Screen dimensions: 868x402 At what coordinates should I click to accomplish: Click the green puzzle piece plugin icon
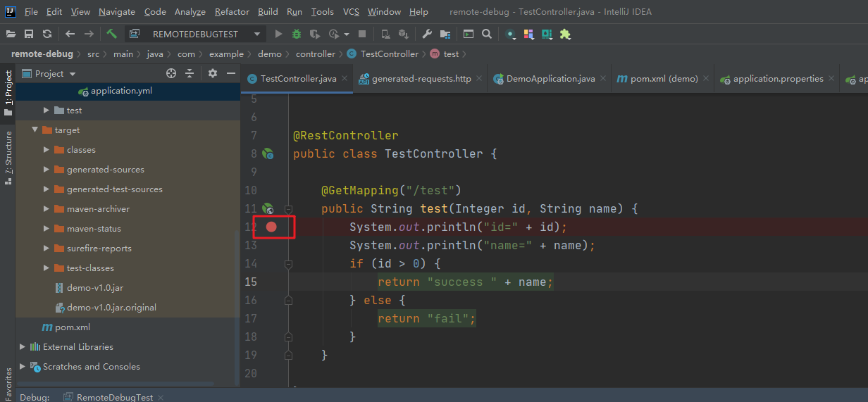click(x=565, y=34)
